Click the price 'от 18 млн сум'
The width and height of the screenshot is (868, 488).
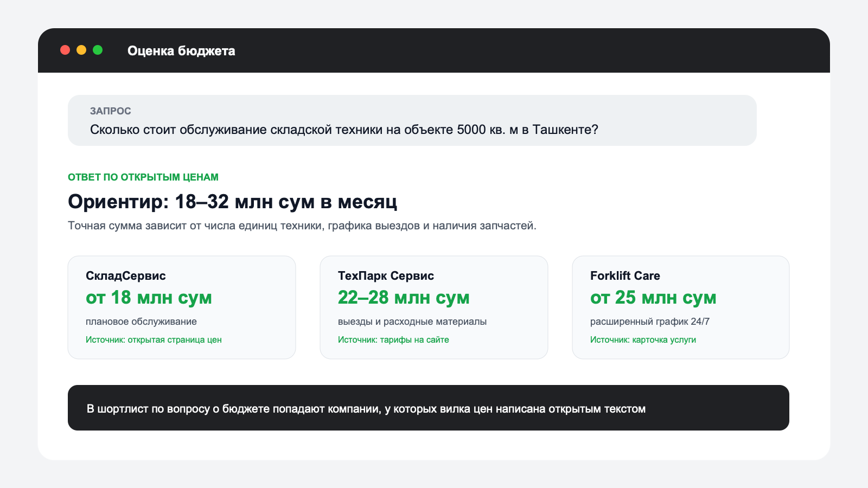click(x=149, y=298)
